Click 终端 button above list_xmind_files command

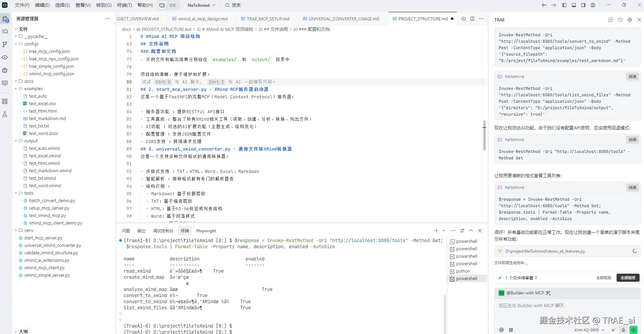tap(632, 77)
